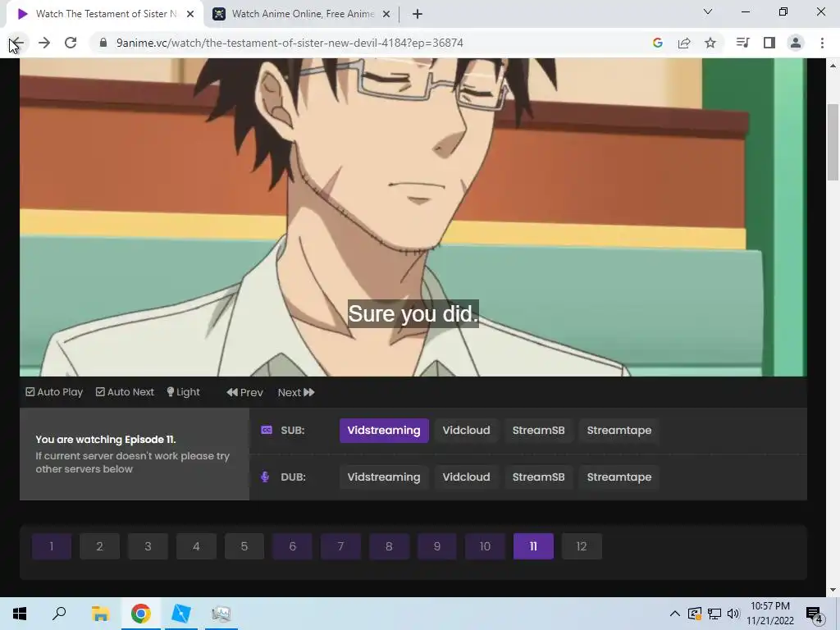Open episode 1
The image size is (840, 630).
(52, 546)
